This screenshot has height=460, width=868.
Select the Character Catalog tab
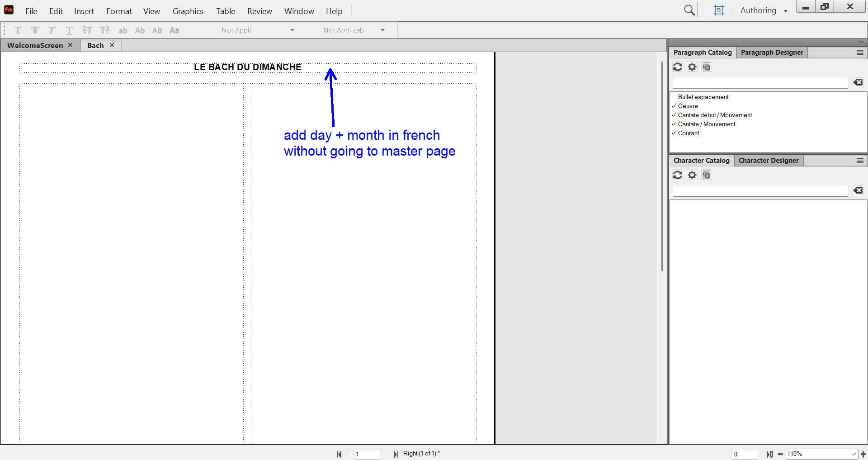point(701,161)
